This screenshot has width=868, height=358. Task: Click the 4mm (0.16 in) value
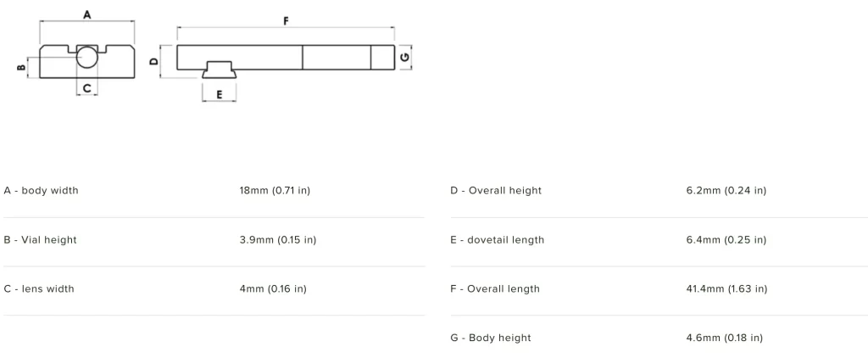pos(273,289)
